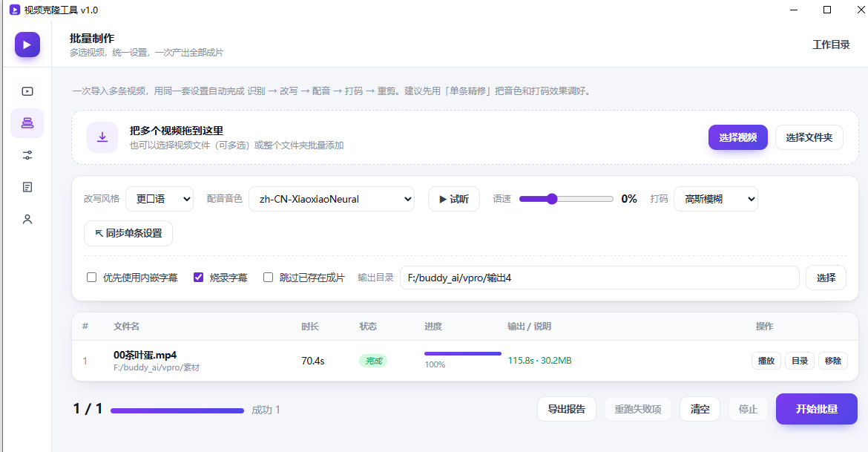Open the user account sidebar icon

27,220
